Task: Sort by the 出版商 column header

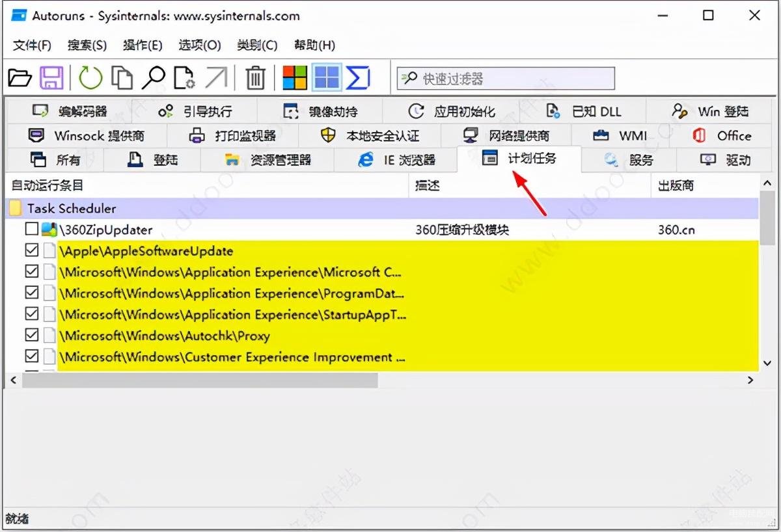Action: (x=704, y=185)
